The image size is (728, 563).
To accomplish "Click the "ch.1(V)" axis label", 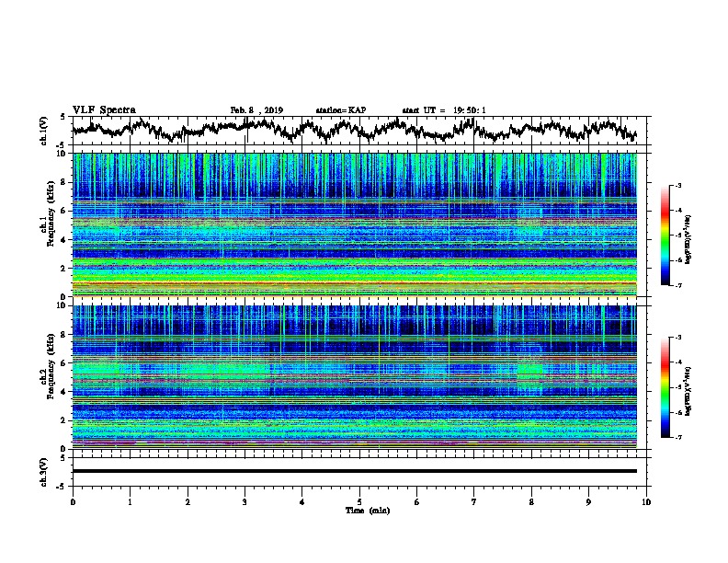I will tap(44, 131).
